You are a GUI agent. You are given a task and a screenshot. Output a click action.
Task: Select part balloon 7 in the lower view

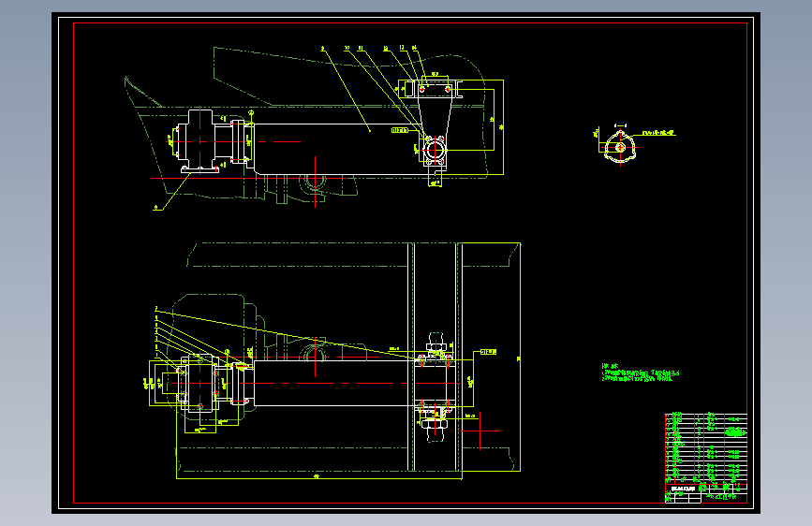156,309
